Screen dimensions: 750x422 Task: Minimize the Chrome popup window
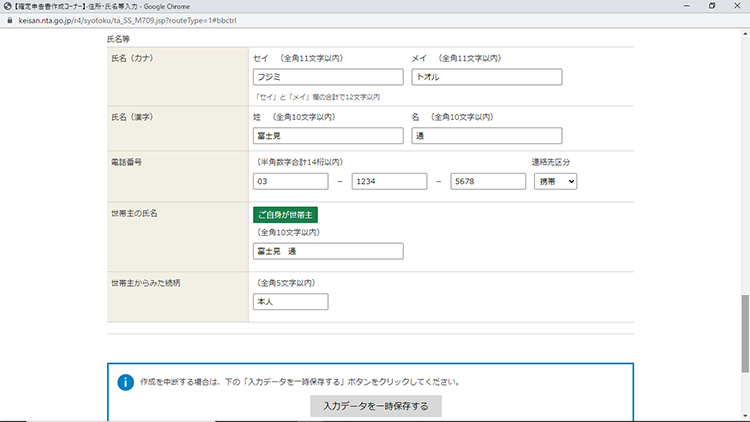(x=683, y=6)
